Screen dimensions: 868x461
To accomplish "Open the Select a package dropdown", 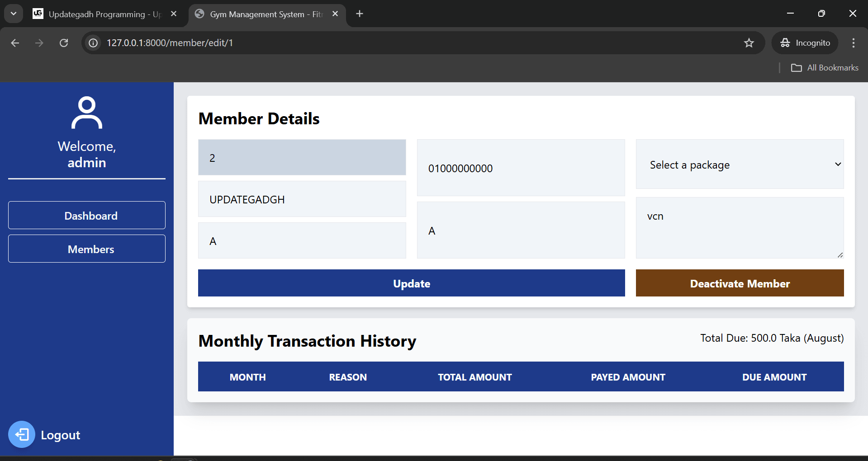I will 739,164.
